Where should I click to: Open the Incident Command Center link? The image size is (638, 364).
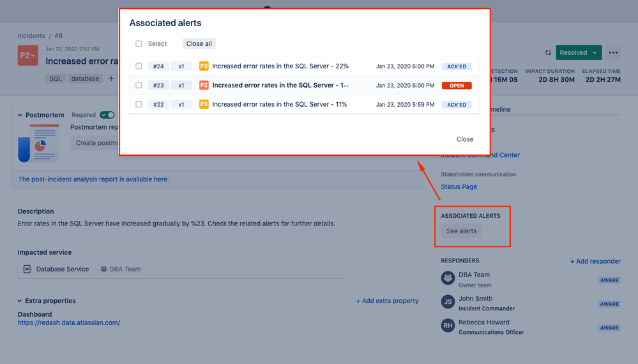480,155
